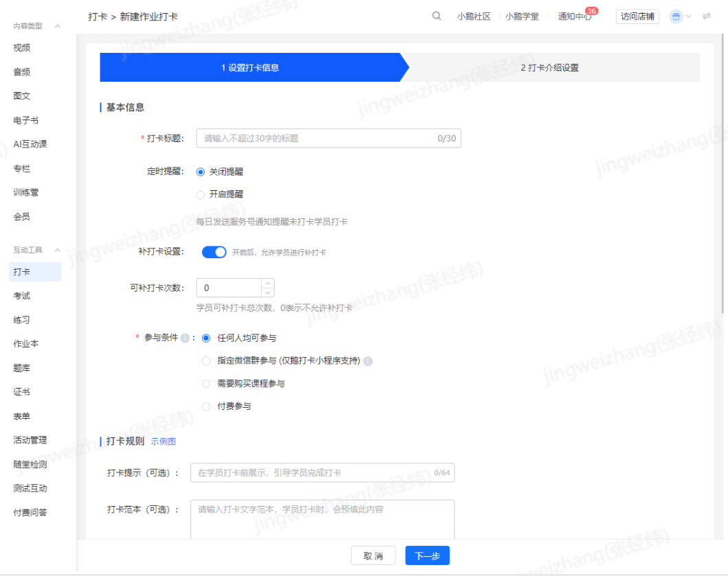Open notification center with 36 badge
The height and width of the screenshot is (576, 728).
575,16
